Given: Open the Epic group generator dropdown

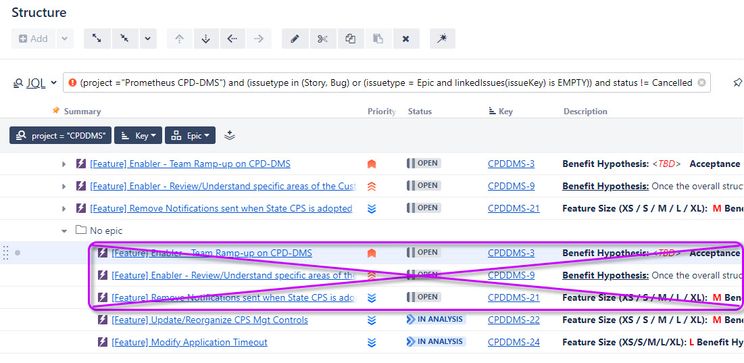Looking at the screenshot, I should pyautogui.click(x=190, y=136).
